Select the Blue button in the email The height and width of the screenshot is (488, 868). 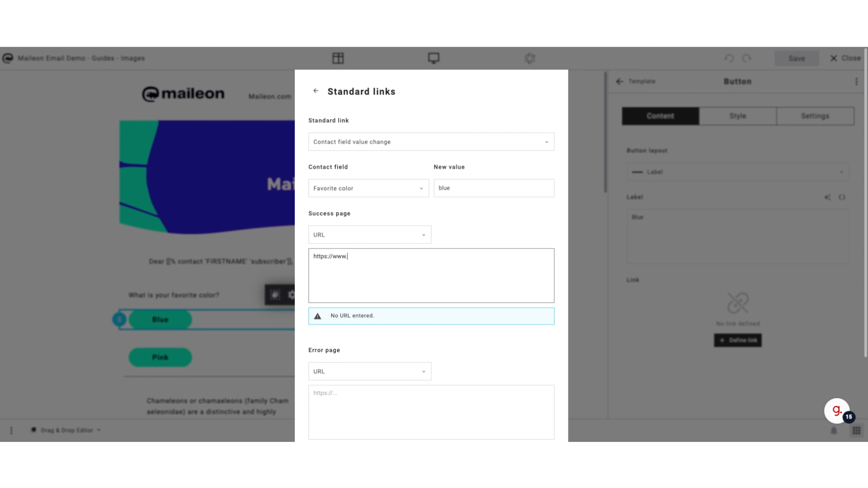pos(160,320)
